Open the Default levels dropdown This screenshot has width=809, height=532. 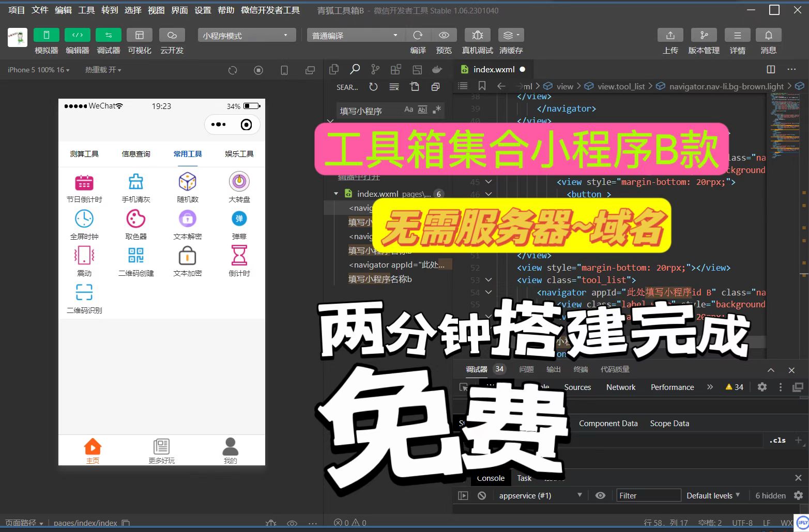tap(713, 495)
